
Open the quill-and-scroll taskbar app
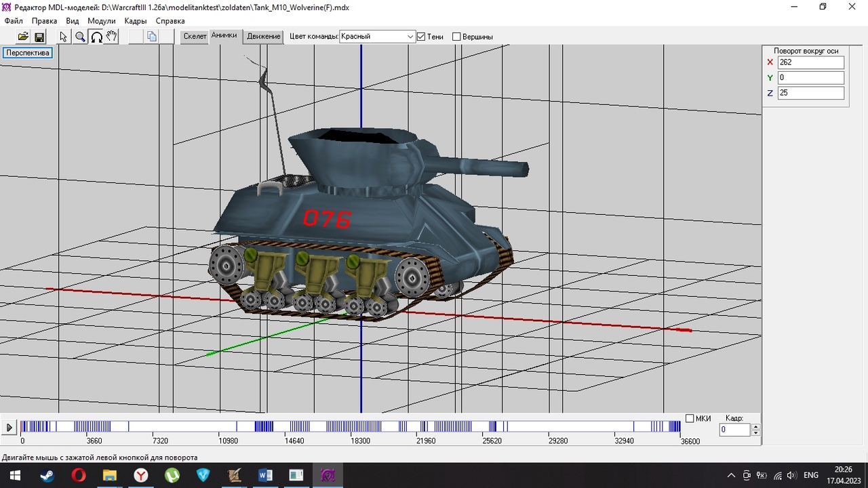point(234,475)
